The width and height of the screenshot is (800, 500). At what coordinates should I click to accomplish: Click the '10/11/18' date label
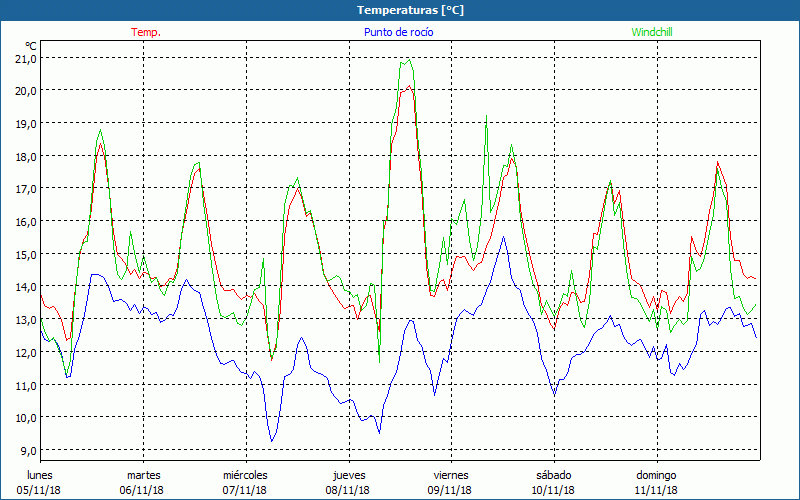coord(553,490)
